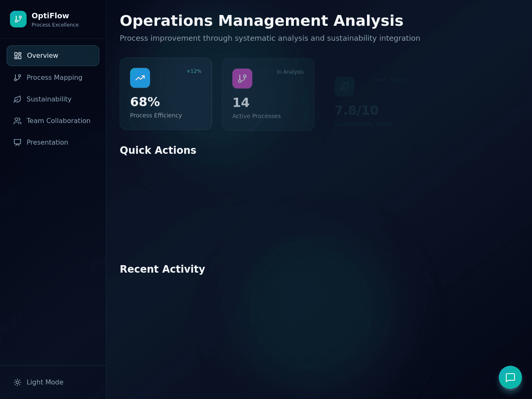
Task: Click the 7.8/10 Sustainability Score value
Action: (x=357, y=111)
